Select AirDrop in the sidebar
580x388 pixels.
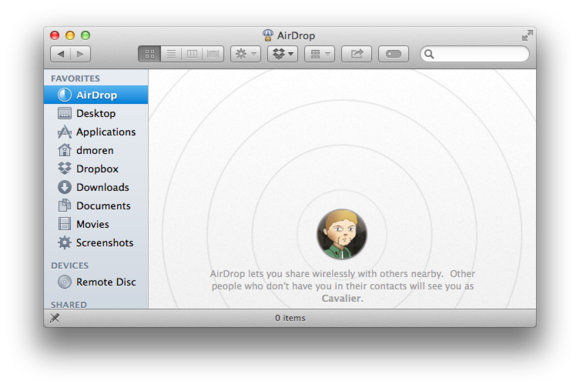[96, 95]
